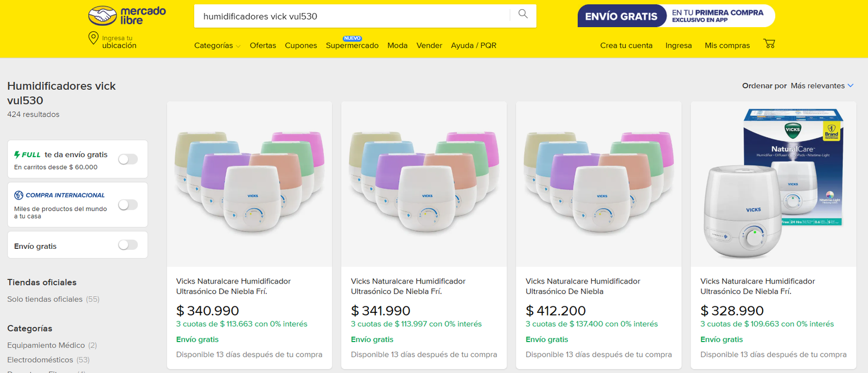The height and width of the screenshot is (373, 868).
Task: Click the search input field
Action: pos(353,16)
